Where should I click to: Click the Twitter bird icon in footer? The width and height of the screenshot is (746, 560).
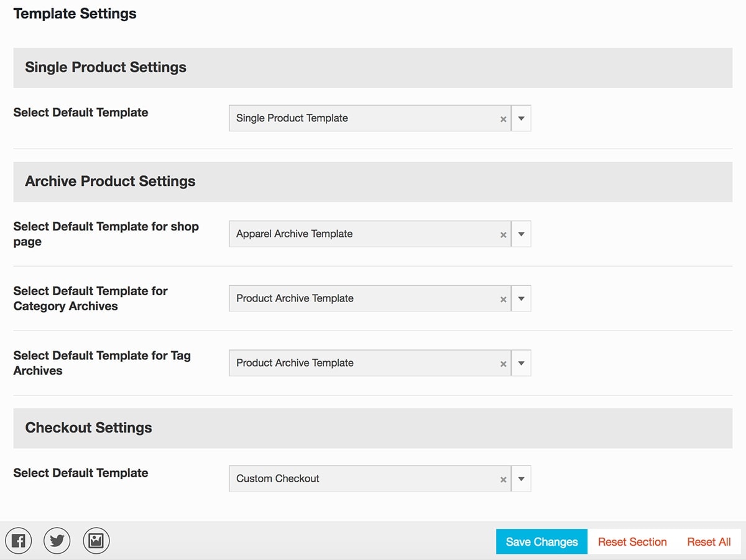[x=57, y=541]
